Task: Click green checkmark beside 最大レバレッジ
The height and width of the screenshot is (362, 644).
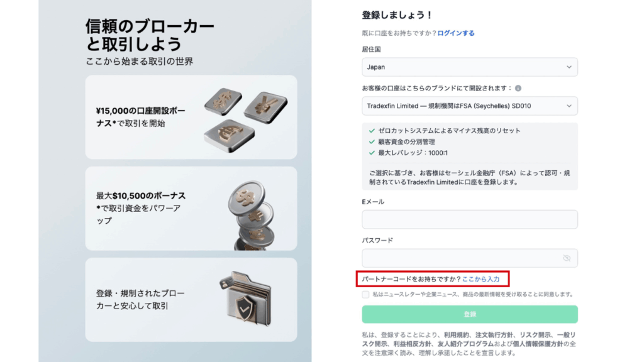Action: click(x=372, y=153)
